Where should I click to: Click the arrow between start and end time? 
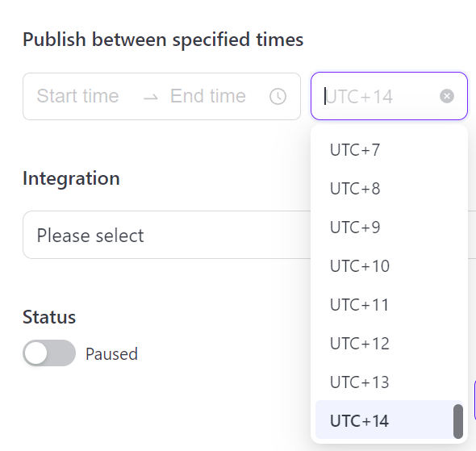click(x=151, y=97)
